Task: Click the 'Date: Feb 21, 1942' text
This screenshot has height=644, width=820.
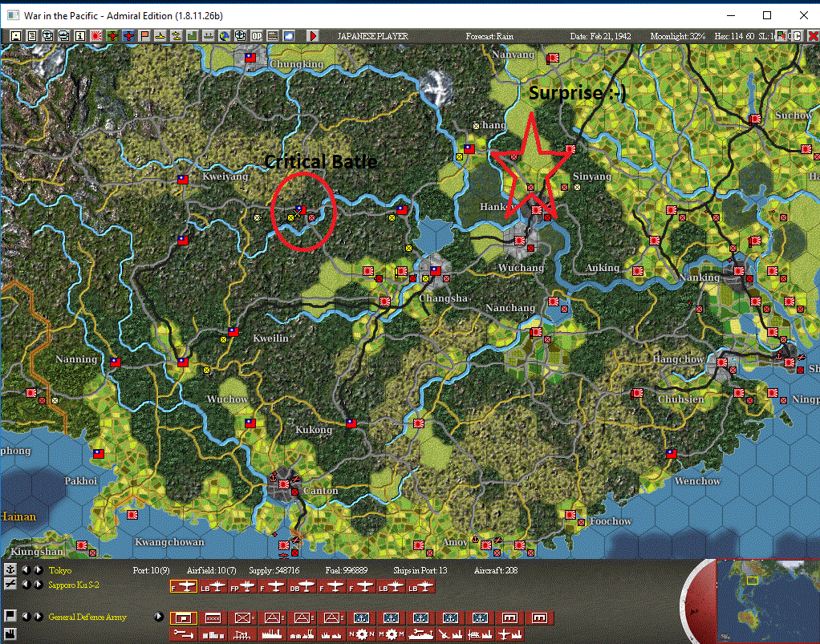Action: 600,36
